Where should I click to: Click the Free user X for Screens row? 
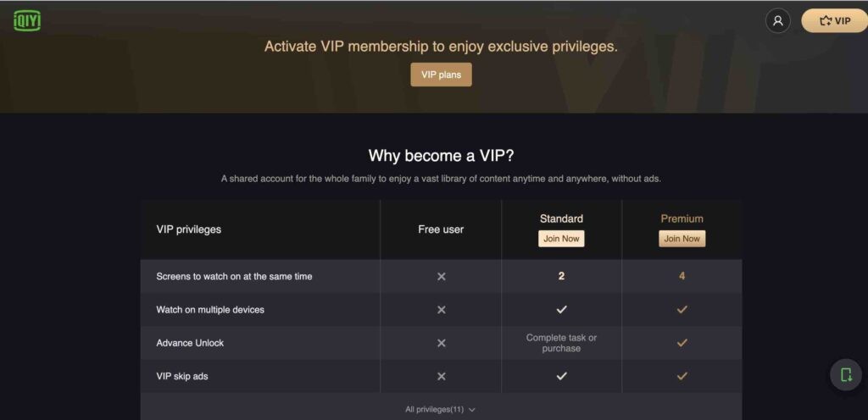[441, 276]
